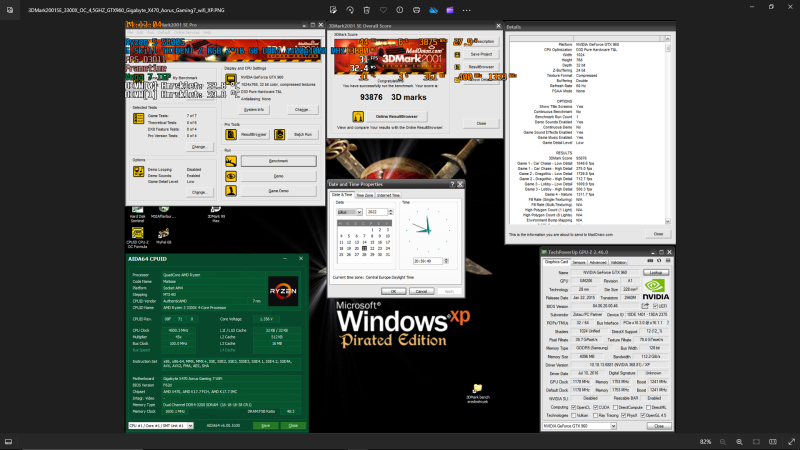This screenshot has height=450, width=800.
Task: Click Save in the AIDA64 CPUID window
Action: 265,426
